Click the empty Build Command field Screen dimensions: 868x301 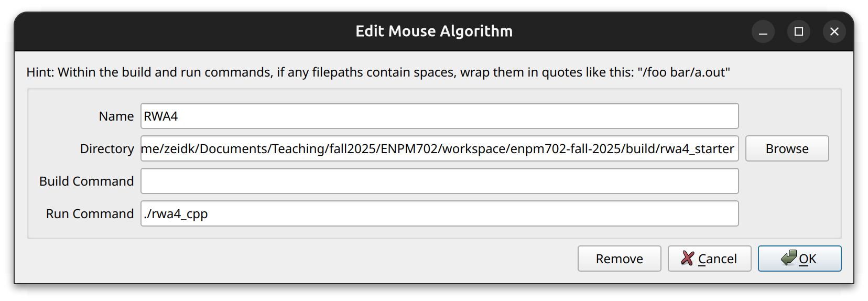pos(439,181)
